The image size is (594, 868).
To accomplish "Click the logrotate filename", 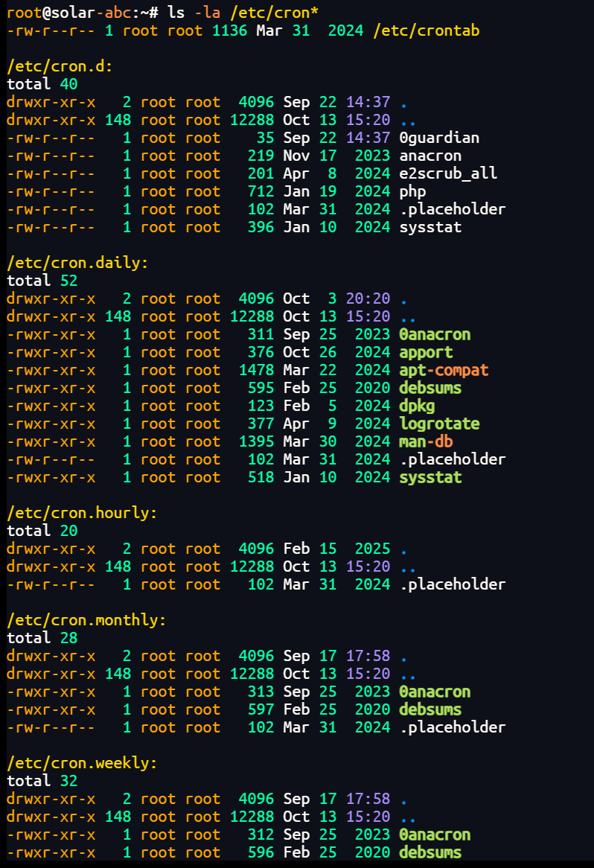I will point(439,424).
